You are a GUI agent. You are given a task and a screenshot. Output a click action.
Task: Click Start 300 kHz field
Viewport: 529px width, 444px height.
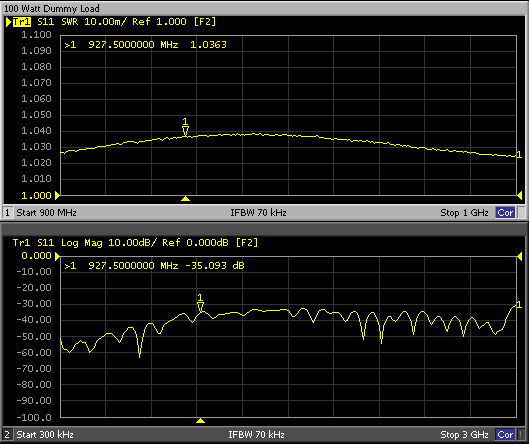(x=45, y=435)
